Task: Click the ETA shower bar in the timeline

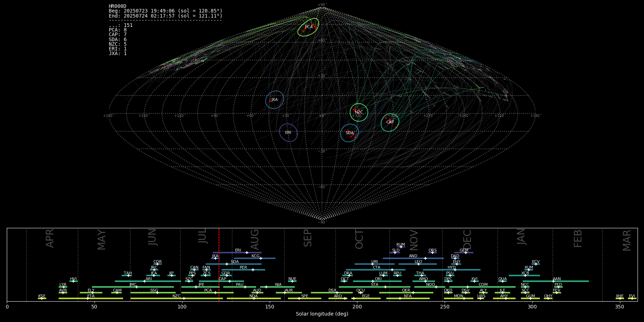Action: coord(91,298)
